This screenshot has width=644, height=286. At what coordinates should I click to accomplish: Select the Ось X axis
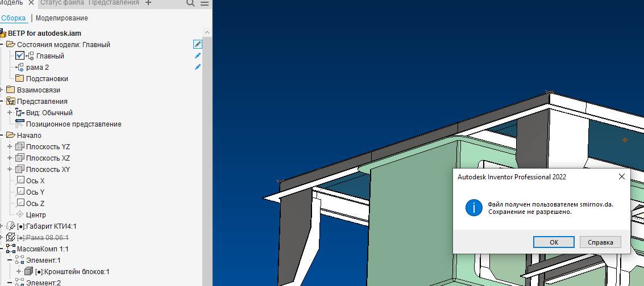click(x=35, y=180)
